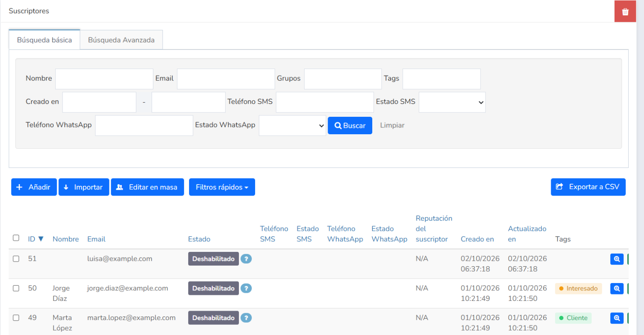Sort by Creado en column header
Screen dimensions: 644x335
point(477,239)
